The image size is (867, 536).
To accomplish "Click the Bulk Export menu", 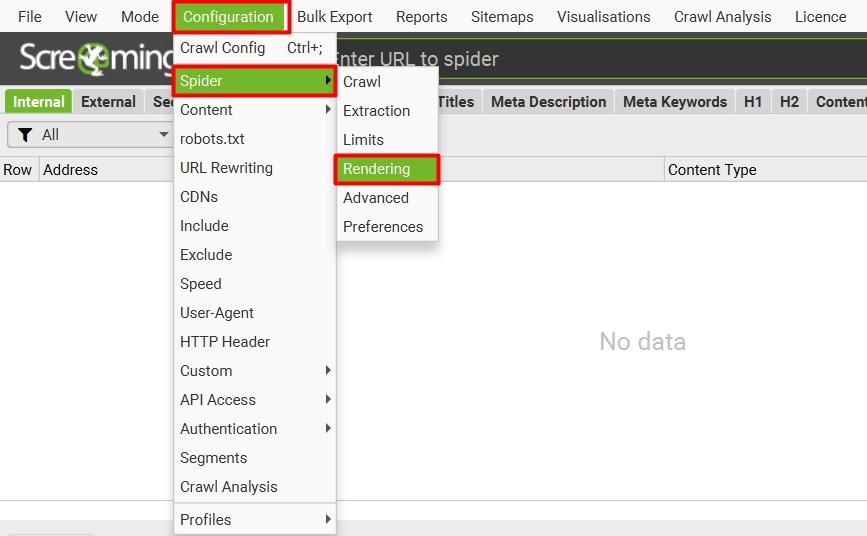I will pyautogui.click(x=334, y=17).
